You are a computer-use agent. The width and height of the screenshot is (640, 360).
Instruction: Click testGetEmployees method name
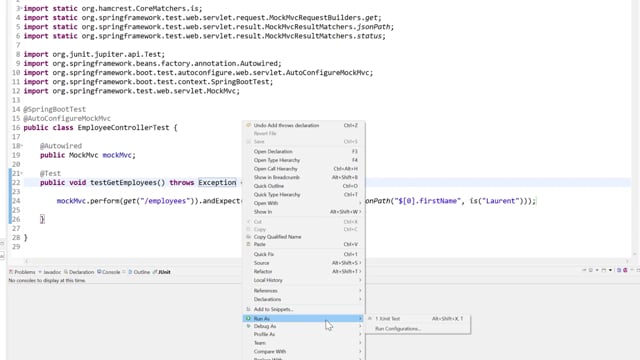coord(123,182)
